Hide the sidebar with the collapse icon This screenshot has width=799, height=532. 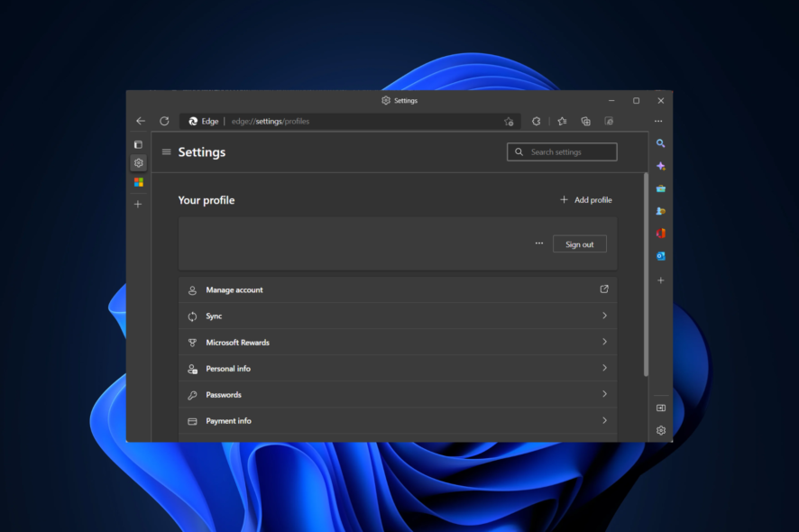tap(661, 408)
